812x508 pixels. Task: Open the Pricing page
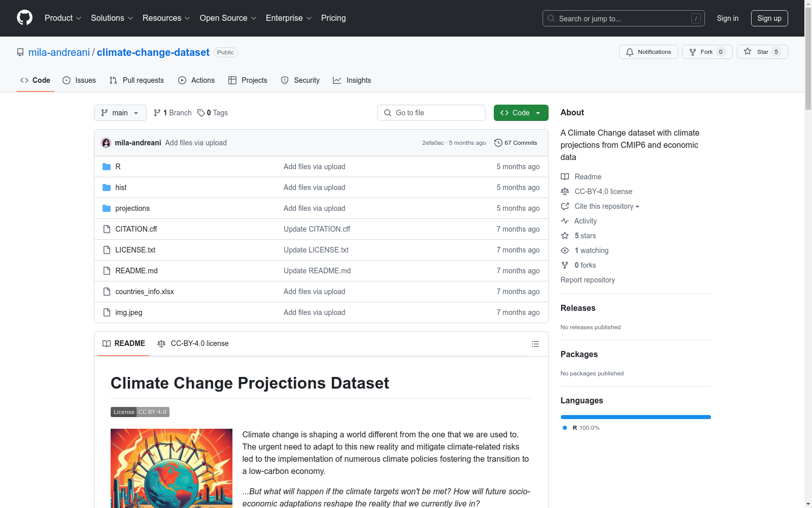coord(333,18)
